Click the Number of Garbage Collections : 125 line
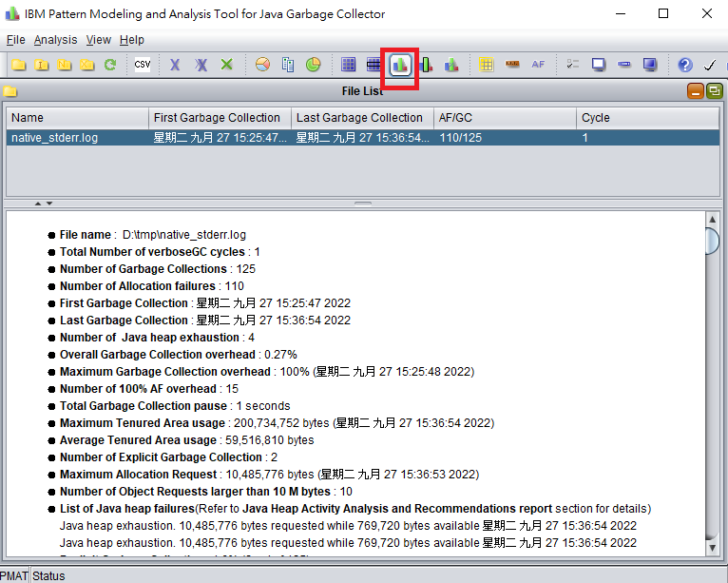728x583 pixels. 158,269
